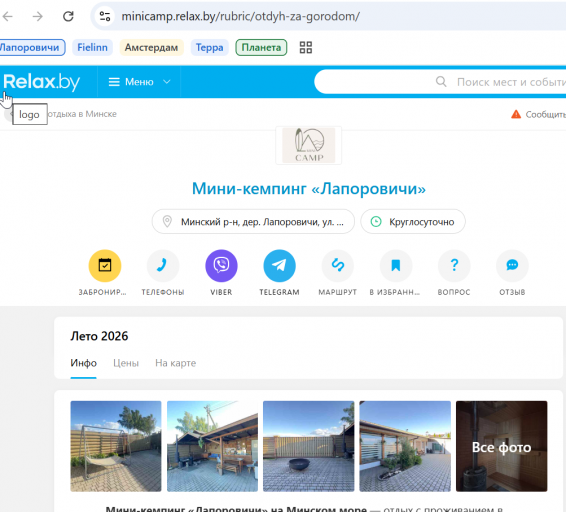Ask a question via Вопрос icon

454,266
